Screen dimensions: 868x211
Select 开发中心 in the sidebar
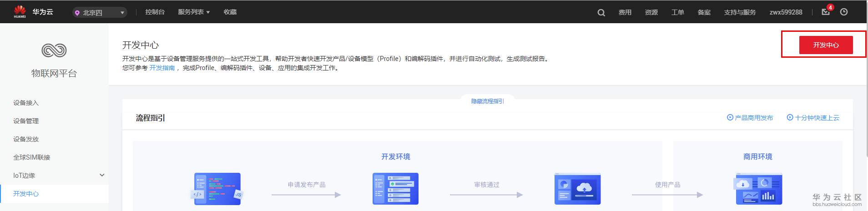click(54, 194)
